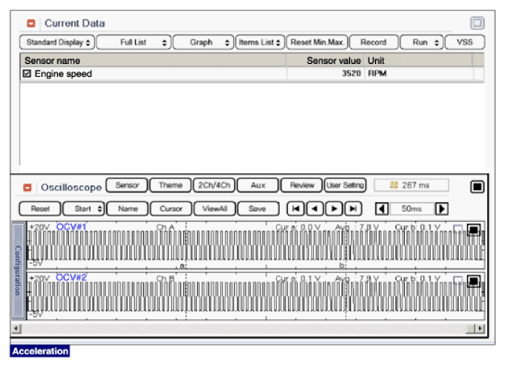This screenshot has height=367, width=505.
Task: Collapse the Oscilloscope panel red icon
Action: (27, 188)
